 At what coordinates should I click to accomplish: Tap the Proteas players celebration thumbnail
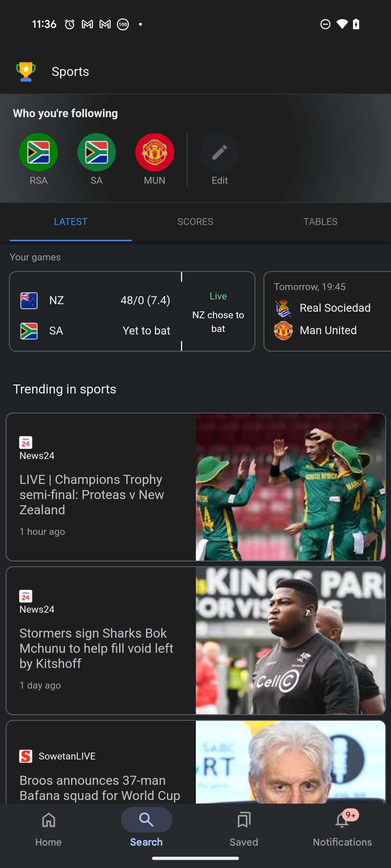tap(290, 487)
